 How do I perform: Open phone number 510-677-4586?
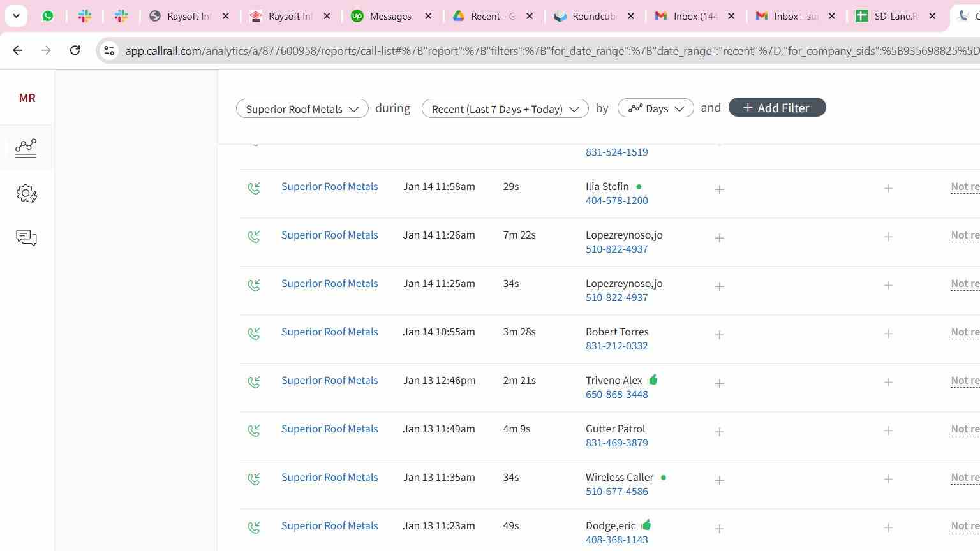[616, 491]
